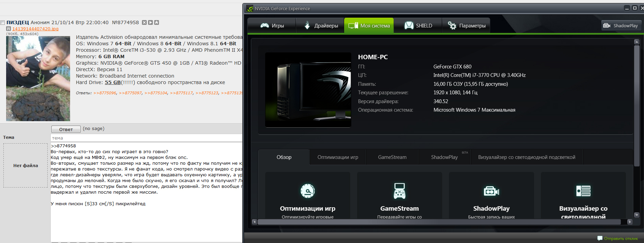The height and width of the screenshot is (243, 644).
Task: Follow the reply link >>8775117
Action: pyautogui.click(x=181, y=93)
